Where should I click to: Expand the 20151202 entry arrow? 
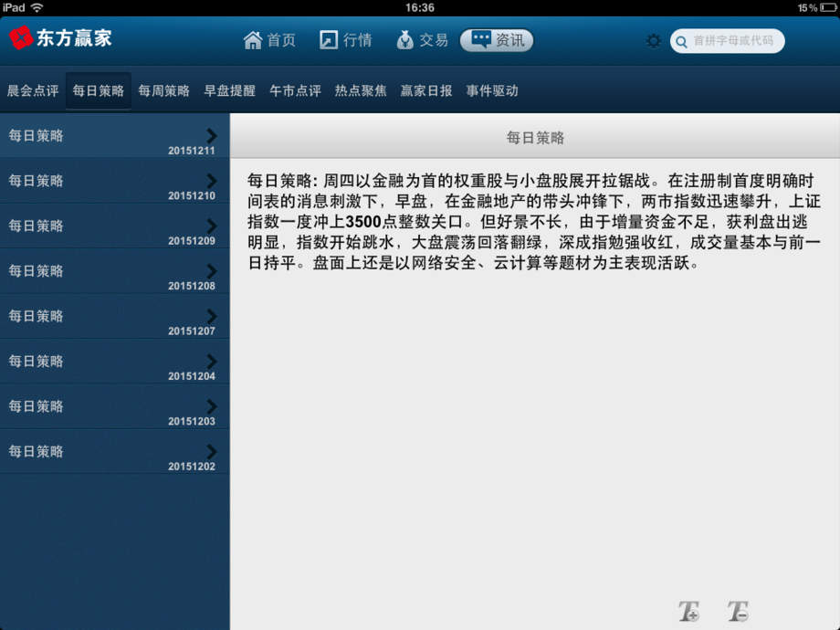(209, 452)
